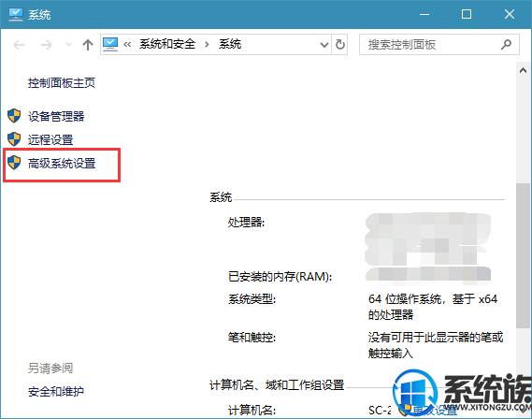Open 控制面板主页 link
The width and height of the screenshot is (532, 419).
coord(62,83)
